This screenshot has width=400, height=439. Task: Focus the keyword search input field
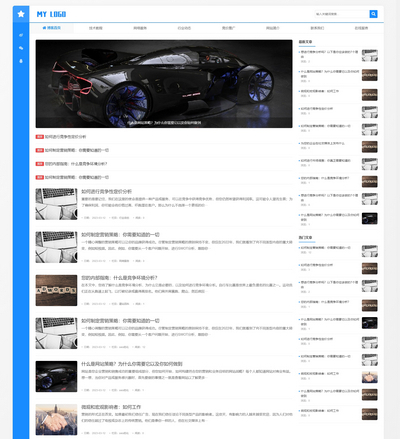click(342, 14)
